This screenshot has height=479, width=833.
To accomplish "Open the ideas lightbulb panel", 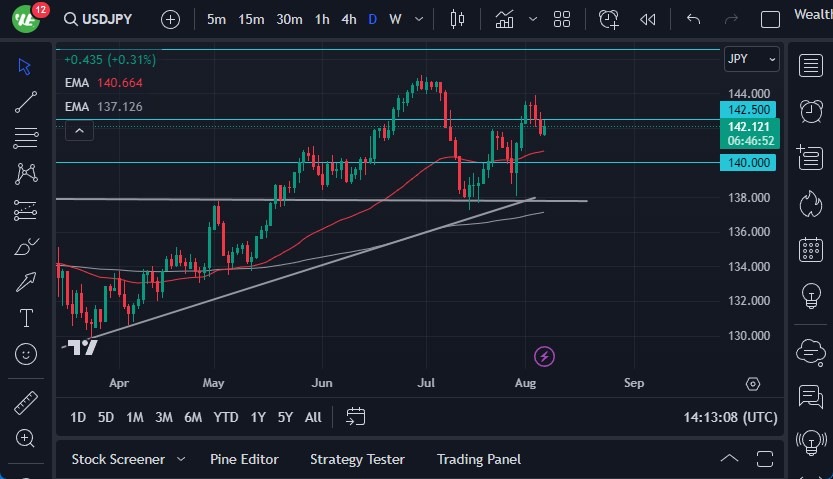I will click(809, 297).
